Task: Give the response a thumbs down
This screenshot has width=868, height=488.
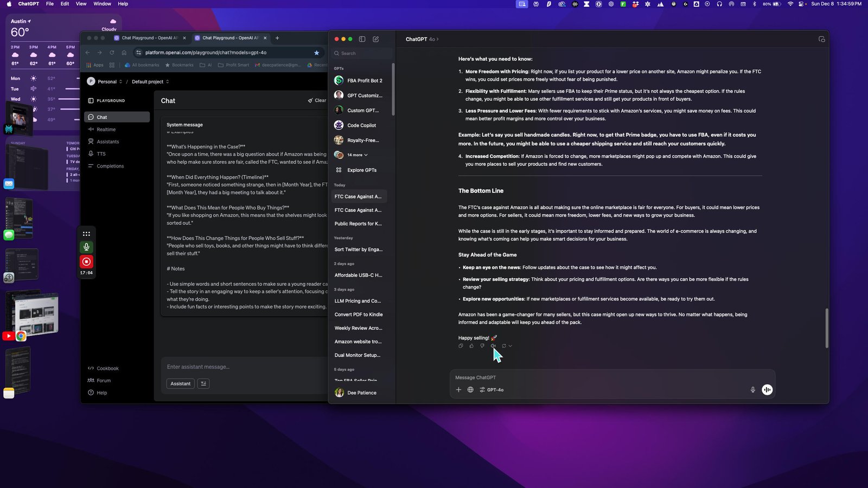Action: tap(482, 346)
